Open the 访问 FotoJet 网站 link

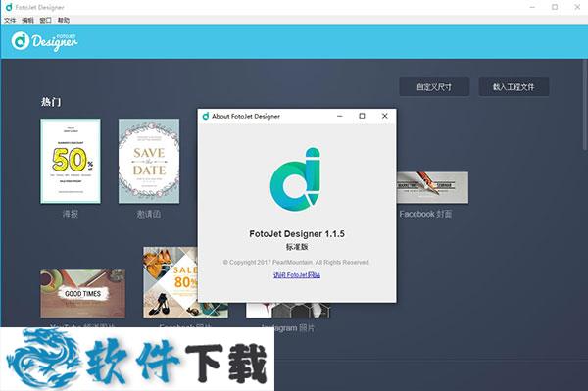pyautogui.click(x=297, y=275)
